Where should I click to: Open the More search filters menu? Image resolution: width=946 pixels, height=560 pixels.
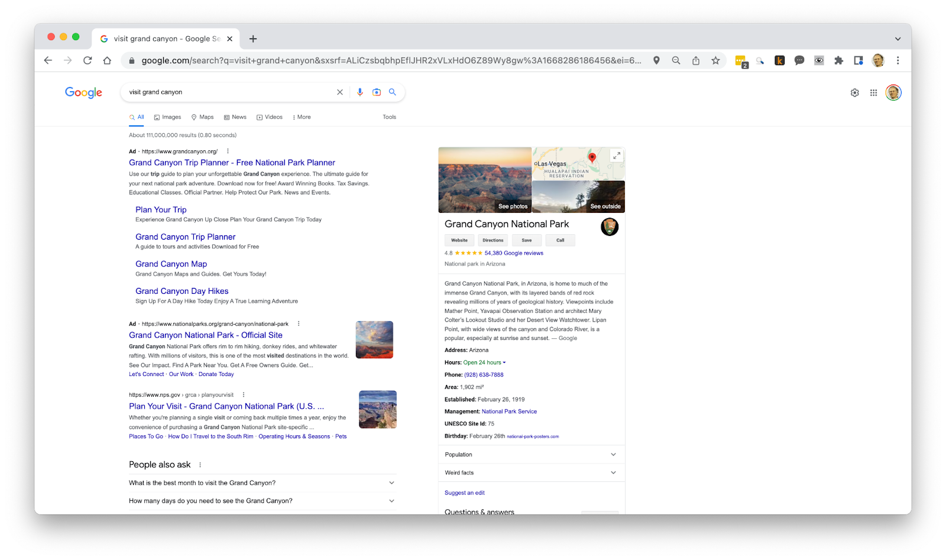(x=302, y=117)
